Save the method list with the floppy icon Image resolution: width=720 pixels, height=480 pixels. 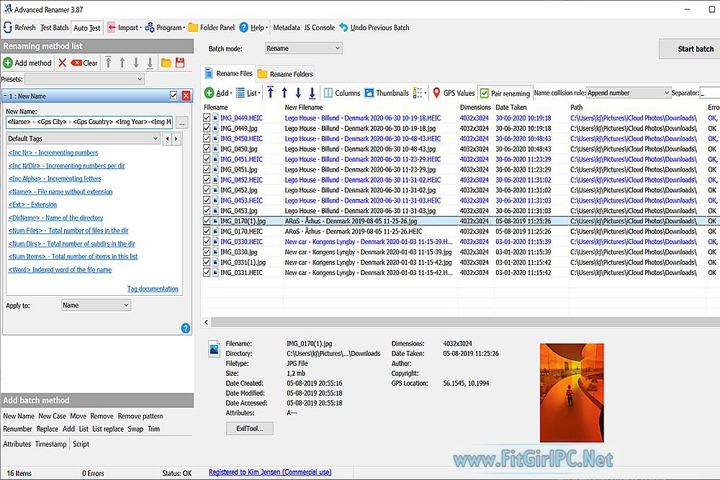tap(180, 62)
